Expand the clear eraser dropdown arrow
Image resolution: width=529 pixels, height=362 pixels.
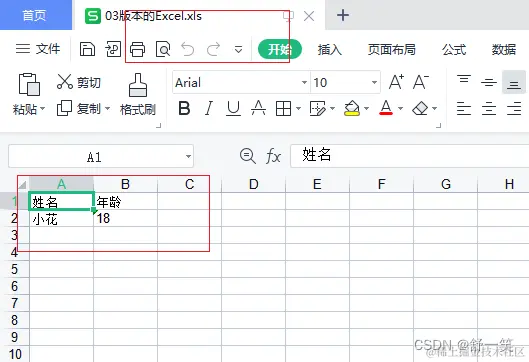point(435,108)
